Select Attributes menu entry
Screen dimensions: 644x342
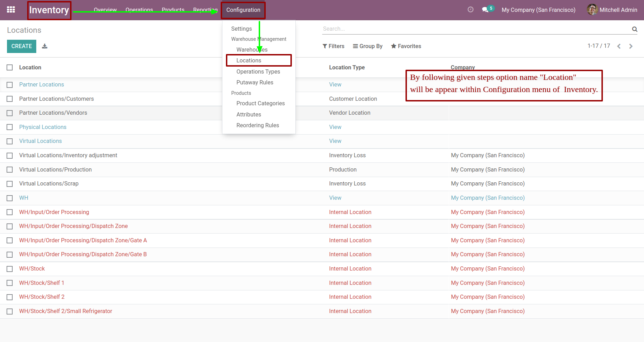pos(249,114)
